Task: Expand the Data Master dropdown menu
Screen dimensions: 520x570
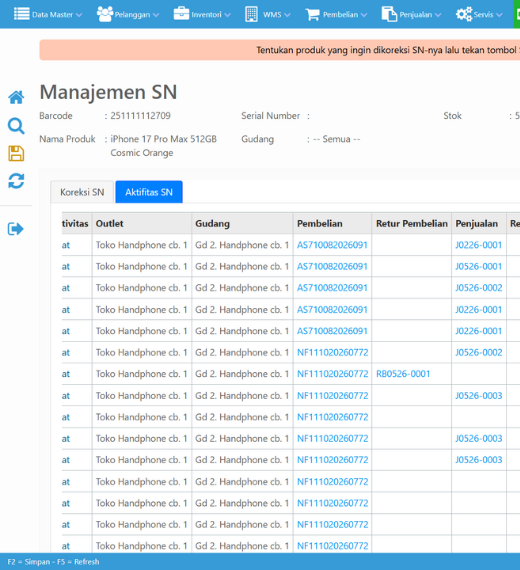Action: [79, 15]
